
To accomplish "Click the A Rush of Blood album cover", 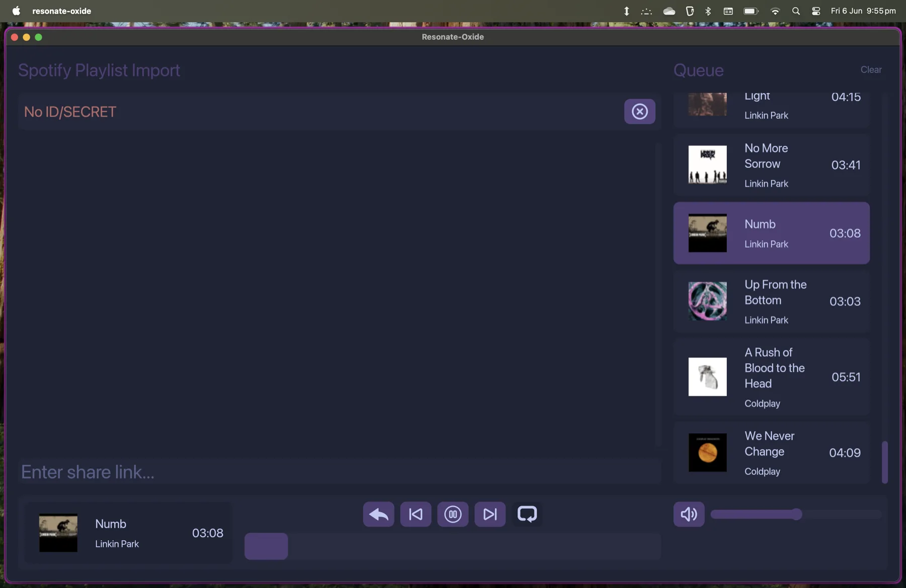I will tap(707, 377).
